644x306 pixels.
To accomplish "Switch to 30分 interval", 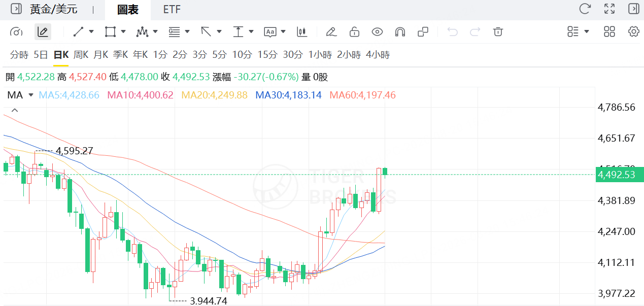I will (x=293, y=55).
